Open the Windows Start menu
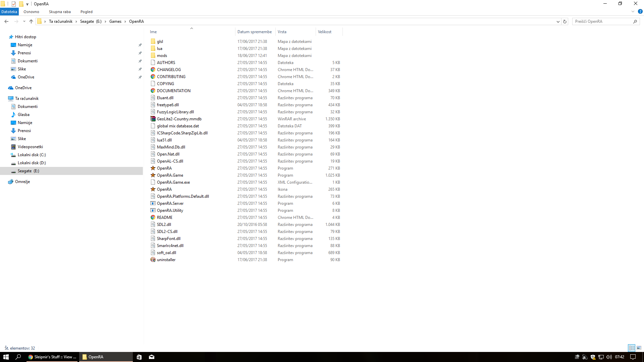Viewport: 644px width, 362px height. point(6,357)
